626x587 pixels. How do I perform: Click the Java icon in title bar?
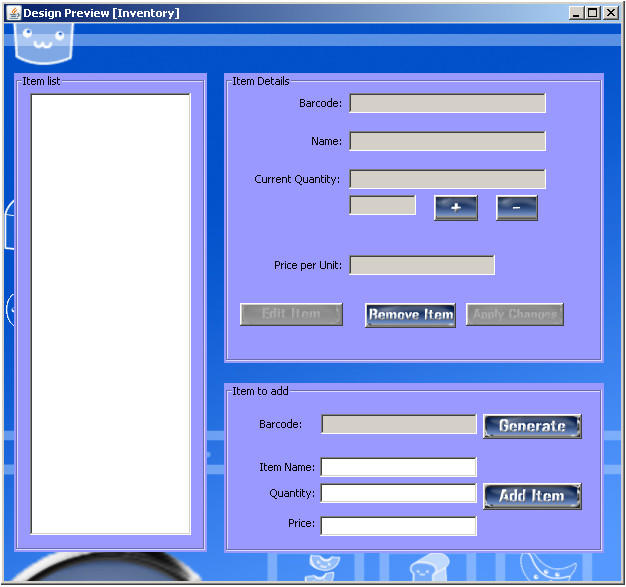coord(14,13)
